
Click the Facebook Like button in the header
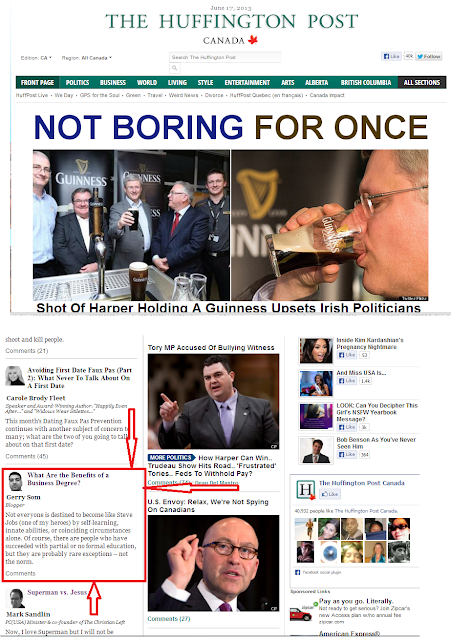(x=391, y=56)
